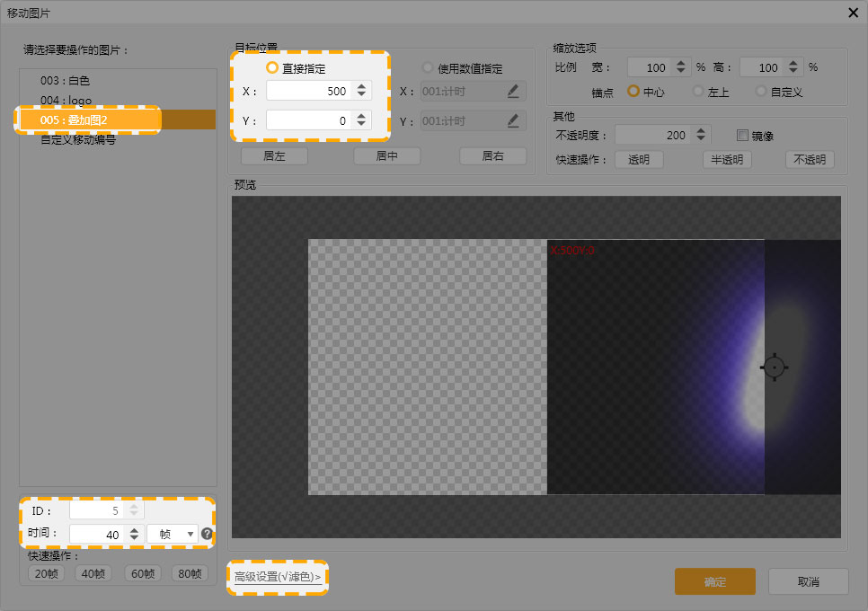Viewport: 868px width, 611px height.
Task: Click the 40帧 quick time button
Action: point(93,573)
